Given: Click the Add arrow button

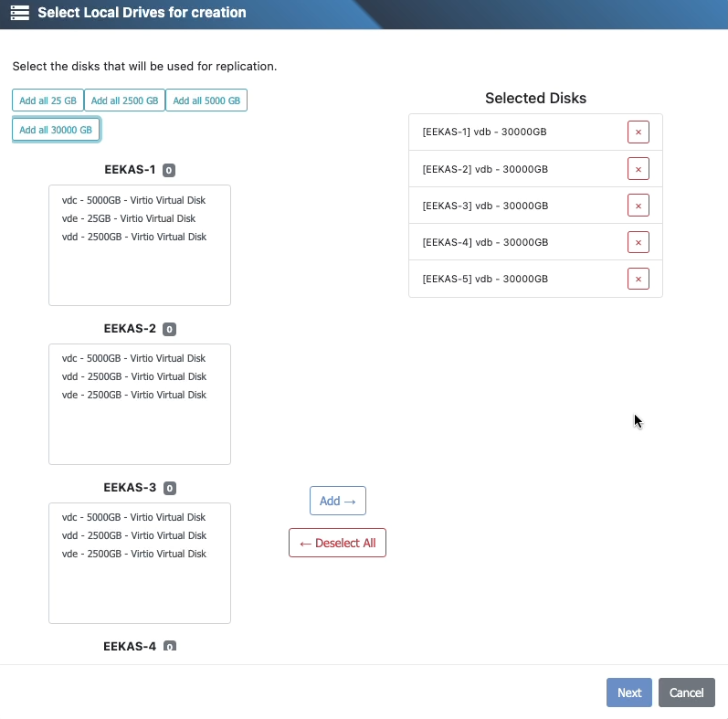Looking at the screenshot, I should (337, 501).
